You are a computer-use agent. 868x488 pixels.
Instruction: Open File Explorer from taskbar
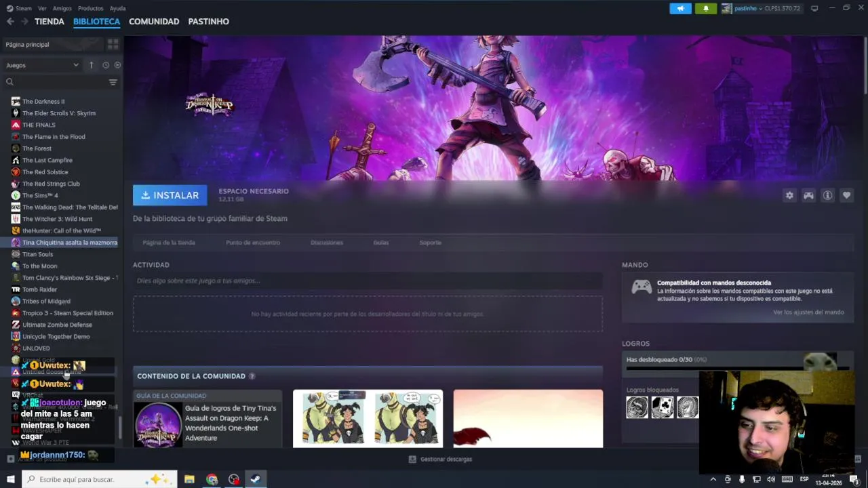189,479
